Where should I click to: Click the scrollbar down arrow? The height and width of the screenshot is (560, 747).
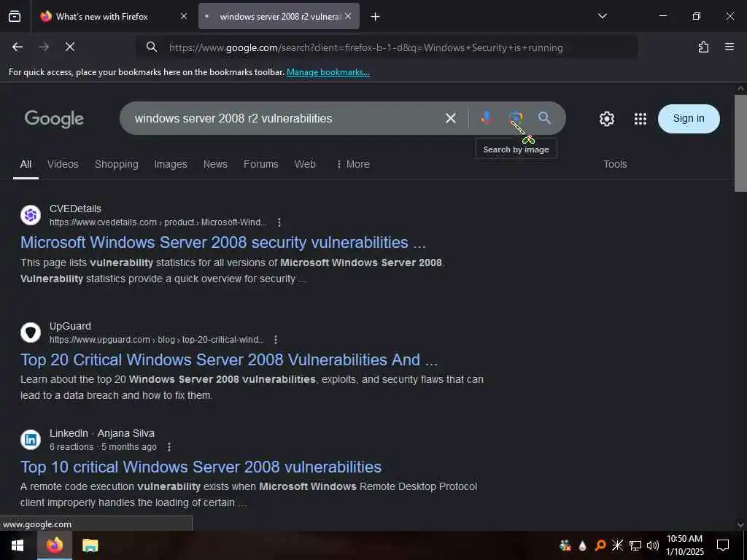(740, 525)
